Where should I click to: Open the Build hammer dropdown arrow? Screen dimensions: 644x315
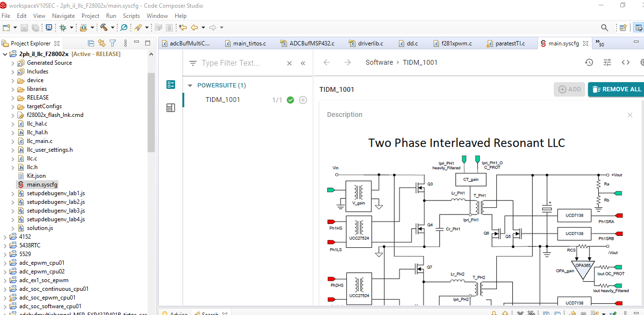pos(112,28)
